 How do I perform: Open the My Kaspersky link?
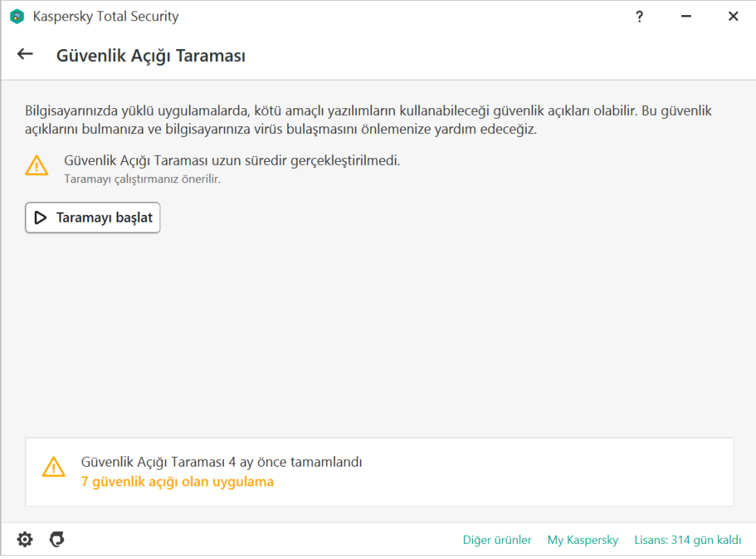(582, 539)
